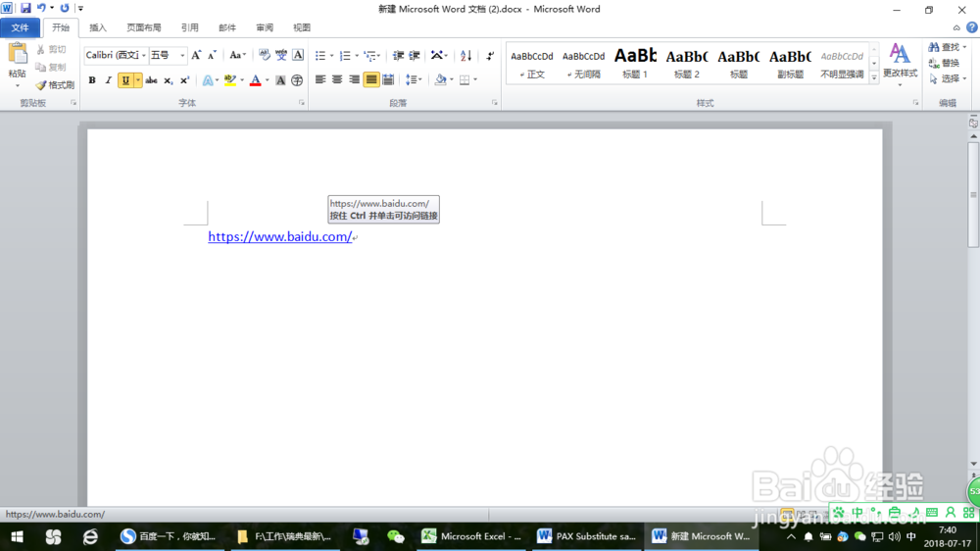Click the Phonetic Guide icon

(281, 55)
